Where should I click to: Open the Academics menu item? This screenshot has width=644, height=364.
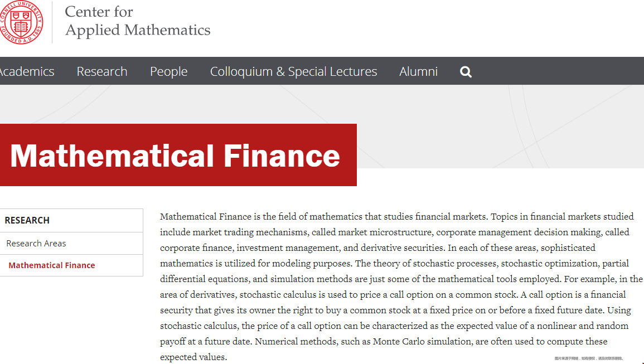click(x=27, y=71)
